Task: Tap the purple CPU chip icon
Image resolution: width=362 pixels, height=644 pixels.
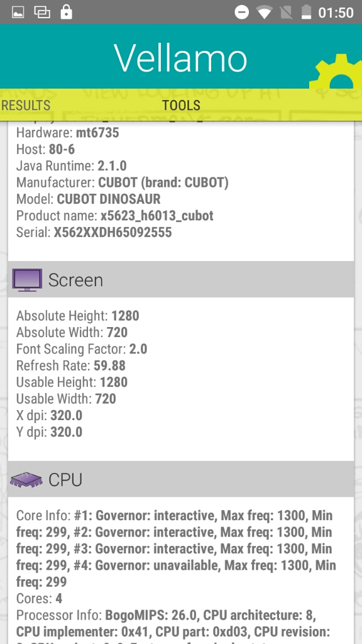Action: pos(26,479)
